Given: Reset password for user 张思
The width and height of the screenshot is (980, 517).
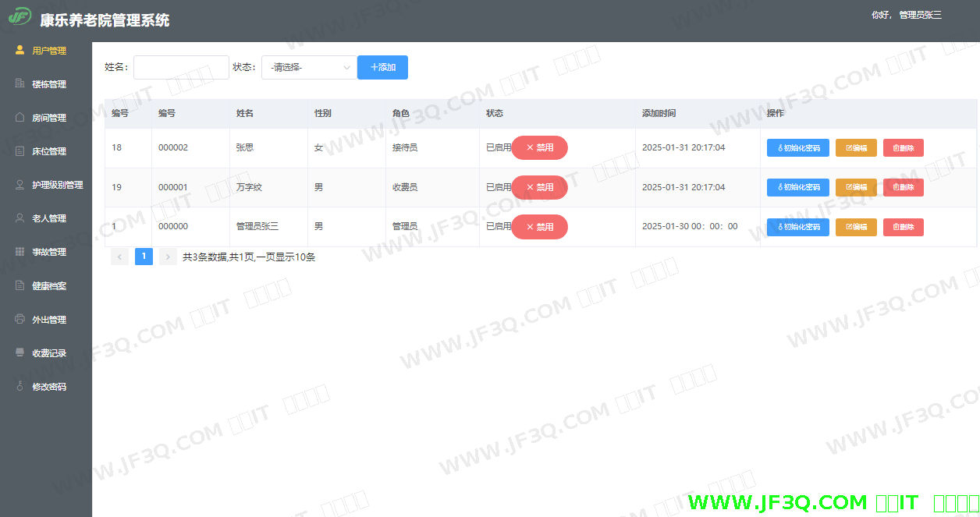Looking at the screenshot, I should (797, 148).
